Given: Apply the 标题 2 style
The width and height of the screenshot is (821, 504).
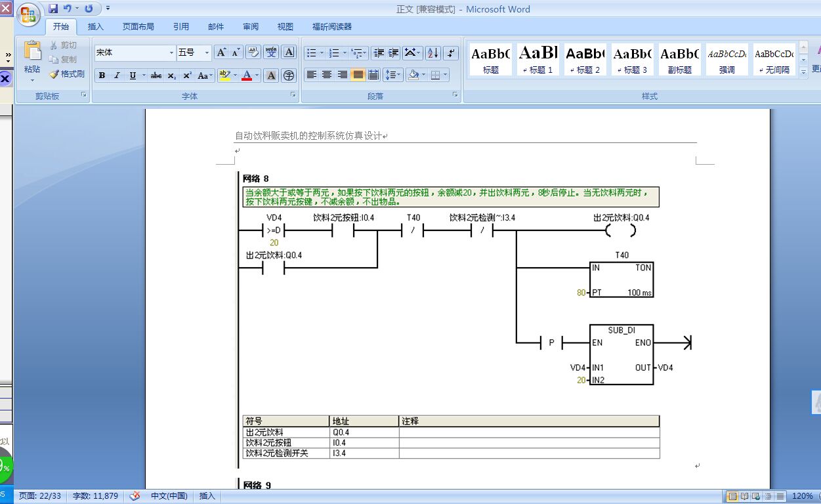Looking at the screenshot, I should [x=585, y=60].
